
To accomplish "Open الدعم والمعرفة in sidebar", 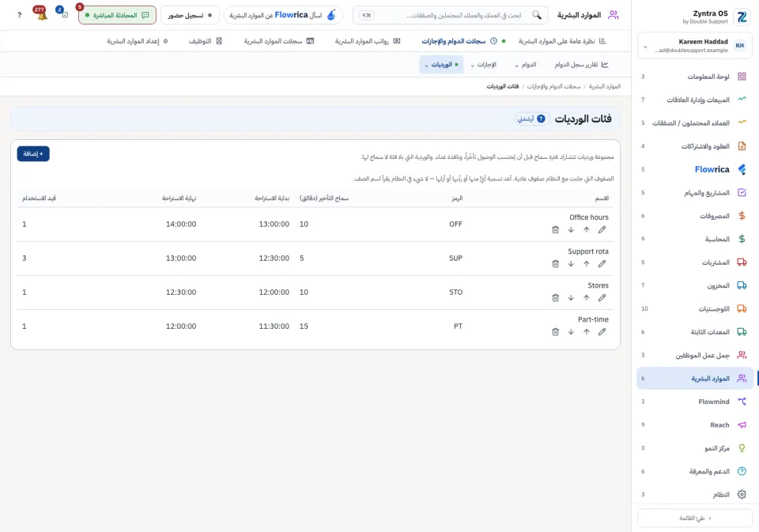I will [x=695, y=471].
